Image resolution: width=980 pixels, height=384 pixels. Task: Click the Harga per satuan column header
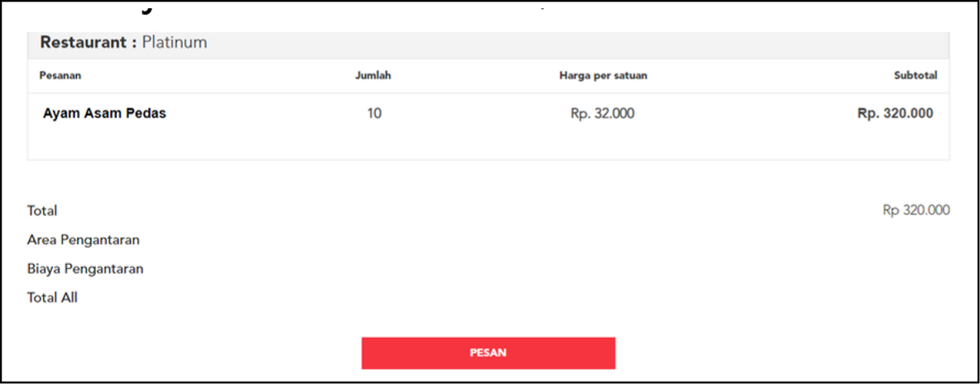pyautogui.click(x=603, y=75)
